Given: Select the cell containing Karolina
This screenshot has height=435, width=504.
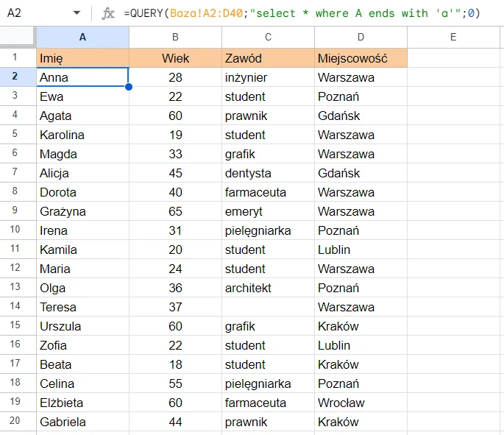Looking at the screenshot, I should (x=82, y=135).
